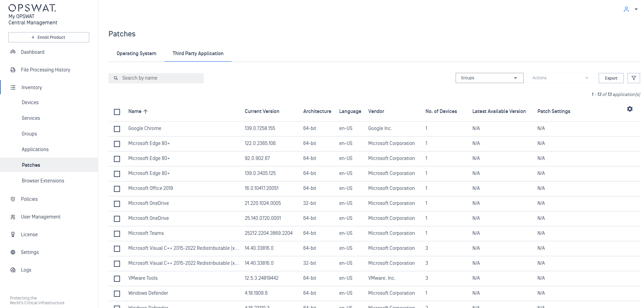Image resolution: width=644 pixels, height=308 pixels.
Task: Select the checkbox for Google Chrome row
Action: pyautogui.click(x=117, y=129)
